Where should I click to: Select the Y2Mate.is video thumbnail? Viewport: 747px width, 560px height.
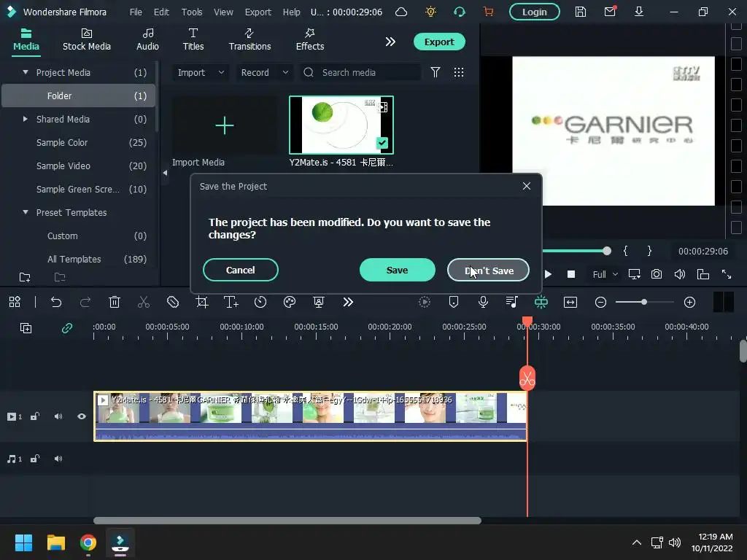[x=341, y=125]
